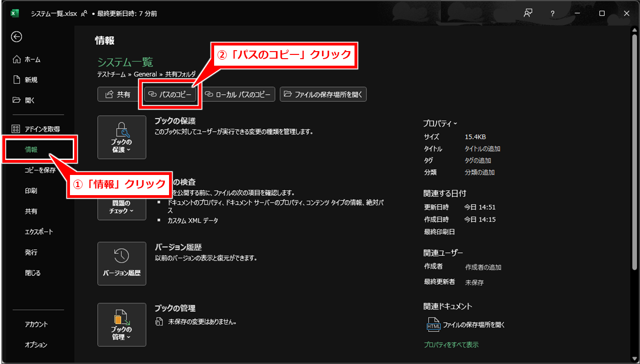The height and width of the screenshot is (364, 640).
Task: Click the HTML document icon under 関連ドキュメント
Action: [x=433, y=324]
